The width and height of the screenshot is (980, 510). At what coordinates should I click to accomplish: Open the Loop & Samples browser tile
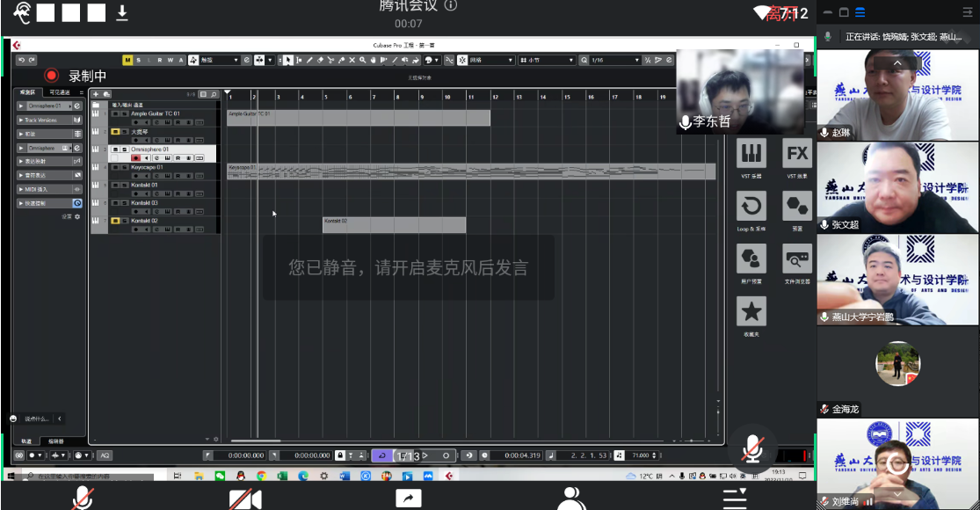tap(751, 208)
